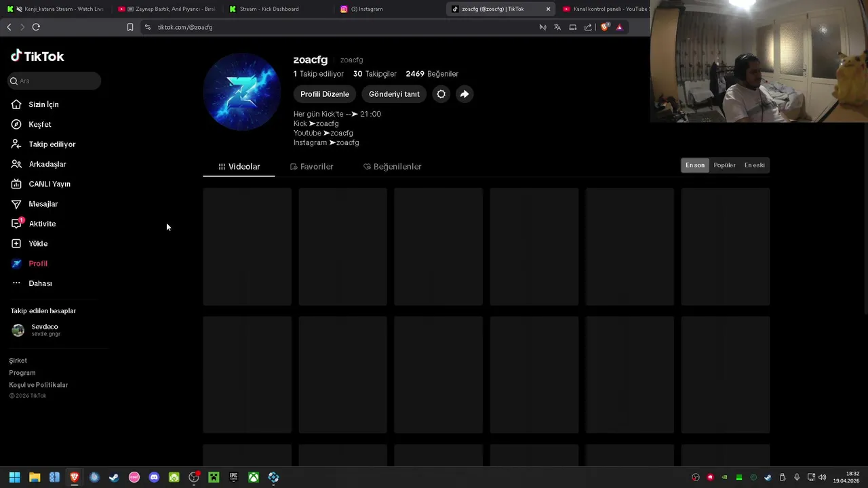Close the zoacfg TikTok tab

[548, 9]
